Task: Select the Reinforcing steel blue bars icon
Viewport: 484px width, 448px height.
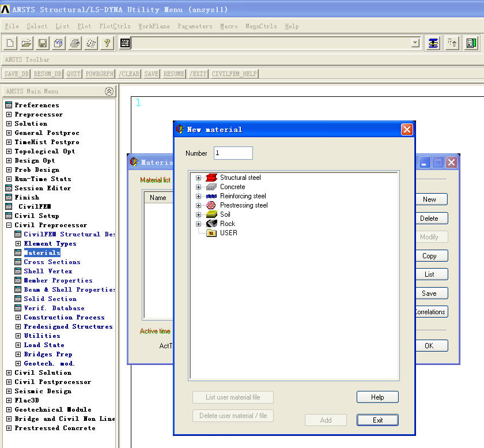Action: pos(211,196)
